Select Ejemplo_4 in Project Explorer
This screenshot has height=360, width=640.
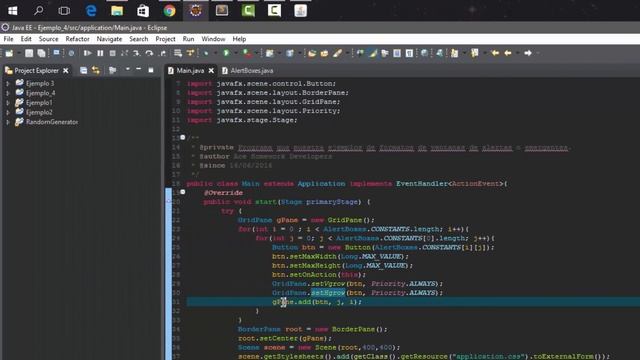[40, 93]
